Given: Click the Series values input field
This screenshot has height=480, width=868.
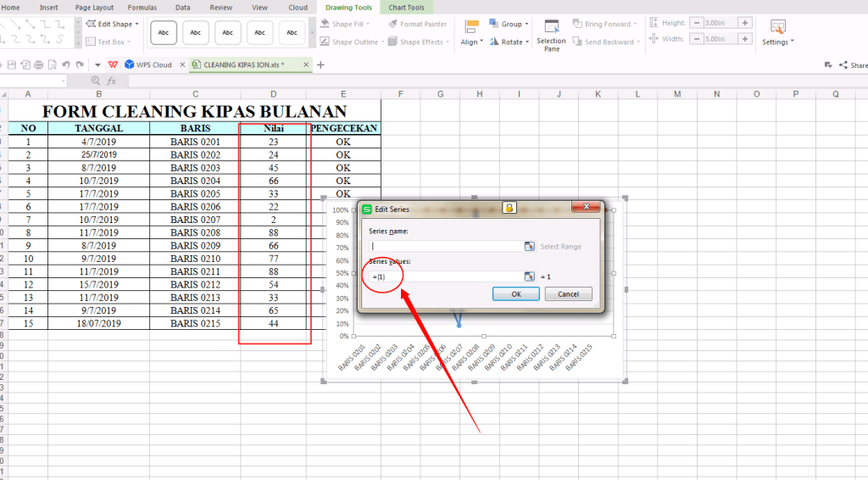Looking at the screenshot, I should [x=445, y=277].
